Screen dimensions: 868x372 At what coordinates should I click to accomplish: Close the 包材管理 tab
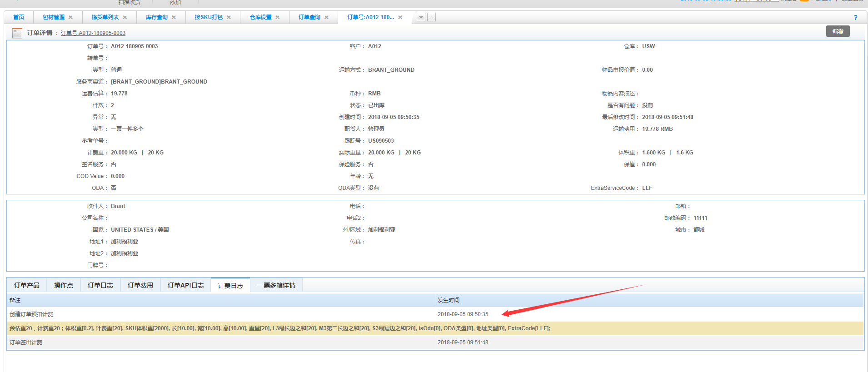[70, 17]
